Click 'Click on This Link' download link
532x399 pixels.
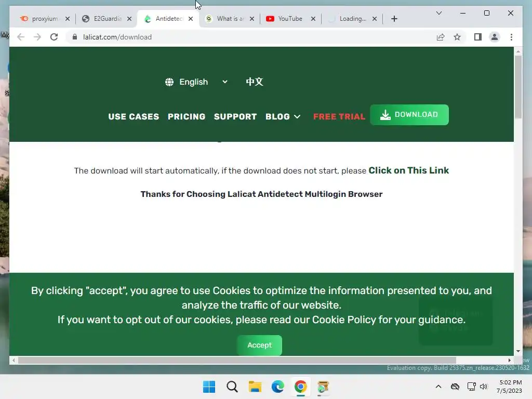pos(408,170)
